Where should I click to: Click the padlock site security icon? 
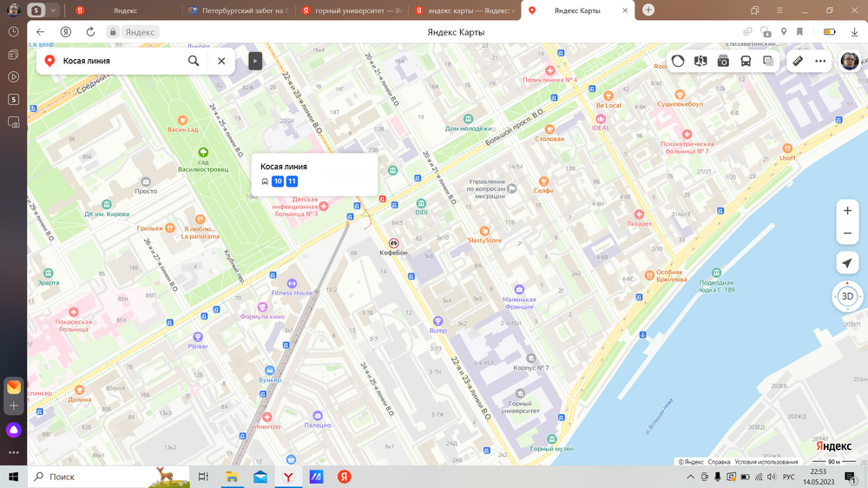113,32
